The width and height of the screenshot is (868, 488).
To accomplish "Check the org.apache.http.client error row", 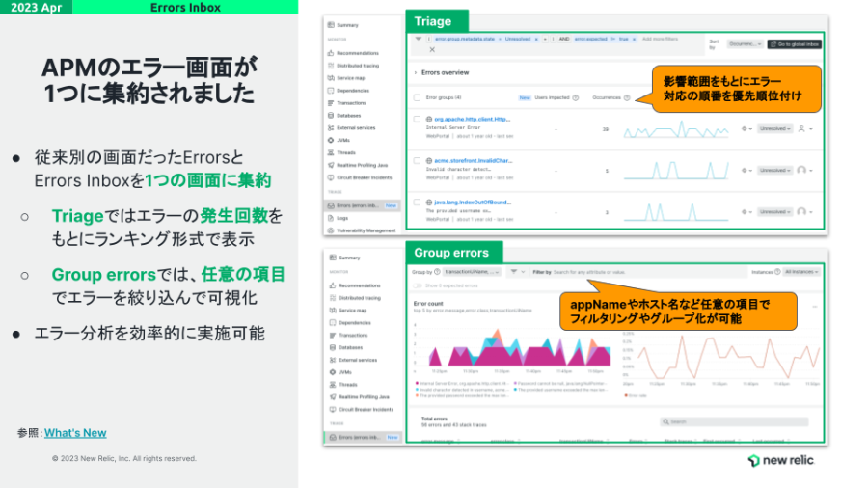I will click(x=417, y=119).
